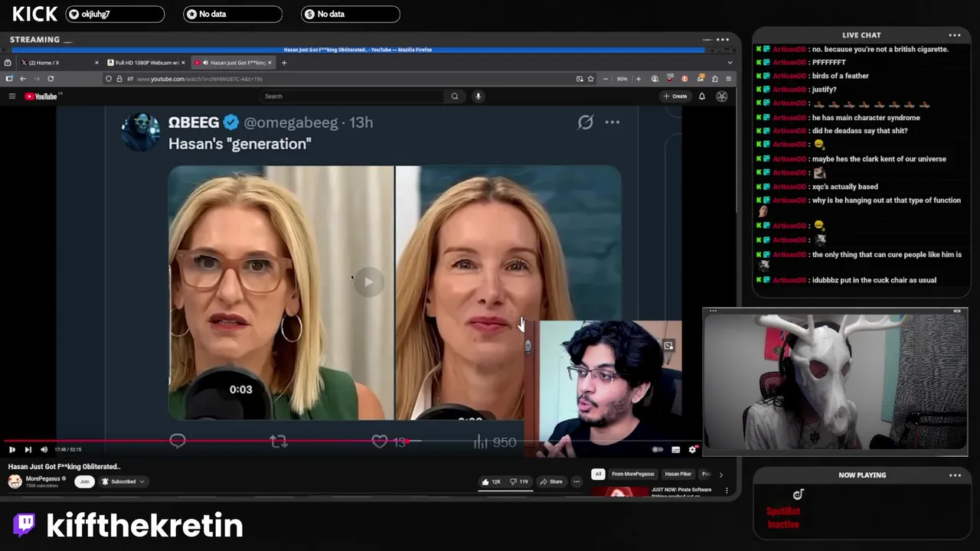Go back in Firefox
The height and width of the screenshot is (551, 980).
click(x=23, y=79)
